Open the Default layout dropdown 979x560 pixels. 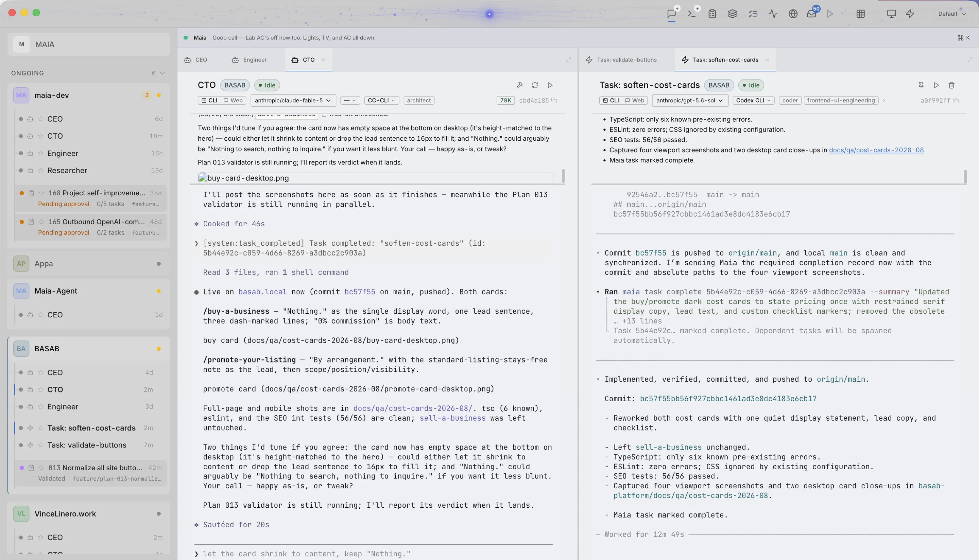[952, 14]
